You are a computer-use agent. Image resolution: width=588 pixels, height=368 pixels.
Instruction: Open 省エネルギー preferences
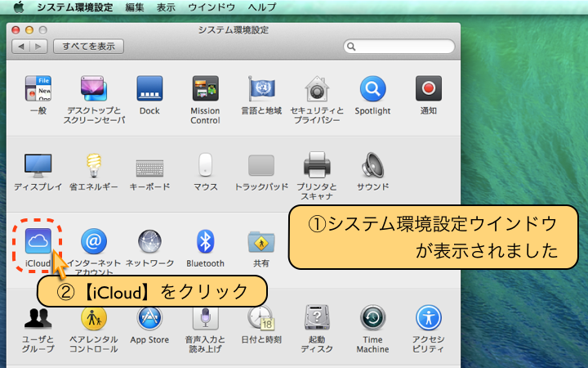click(x=94, y=165)
